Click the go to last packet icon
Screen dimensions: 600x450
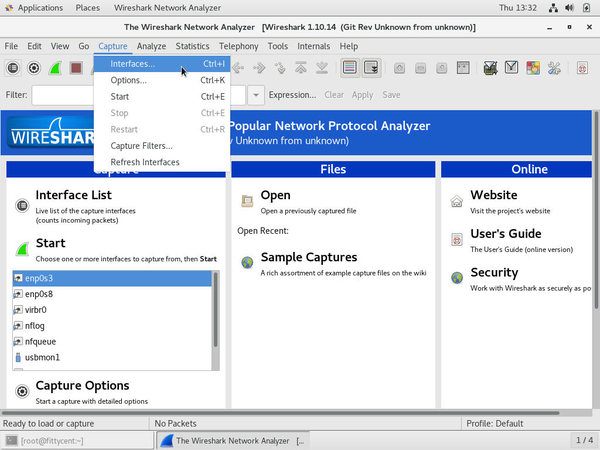click(x=322, y=68)
